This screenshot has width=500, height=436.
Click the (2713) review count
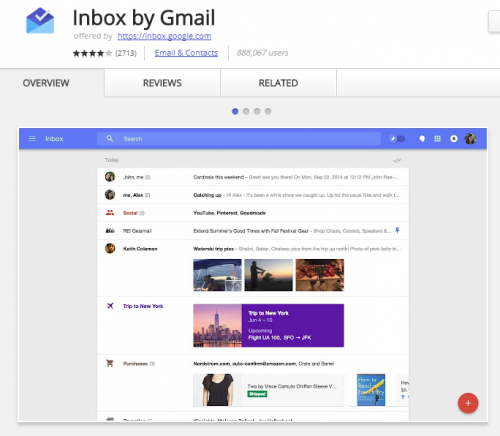pyautogui.click(x=126, y=53)
